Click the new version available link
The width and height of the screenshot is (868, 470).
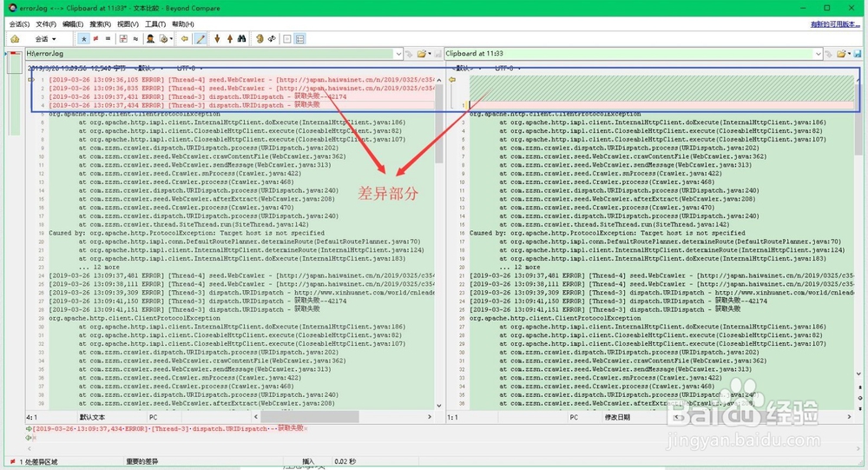[x=835, y=24]
